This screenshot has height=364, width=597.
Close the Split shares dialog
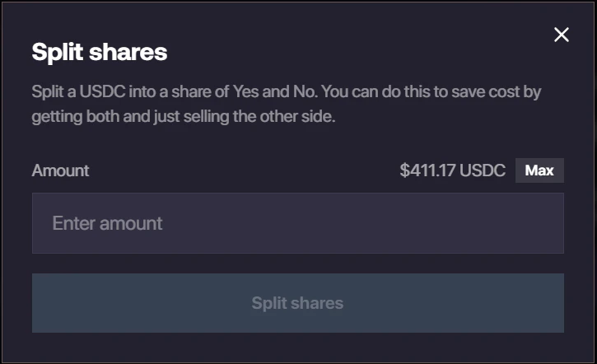click(x=562, y=35)
